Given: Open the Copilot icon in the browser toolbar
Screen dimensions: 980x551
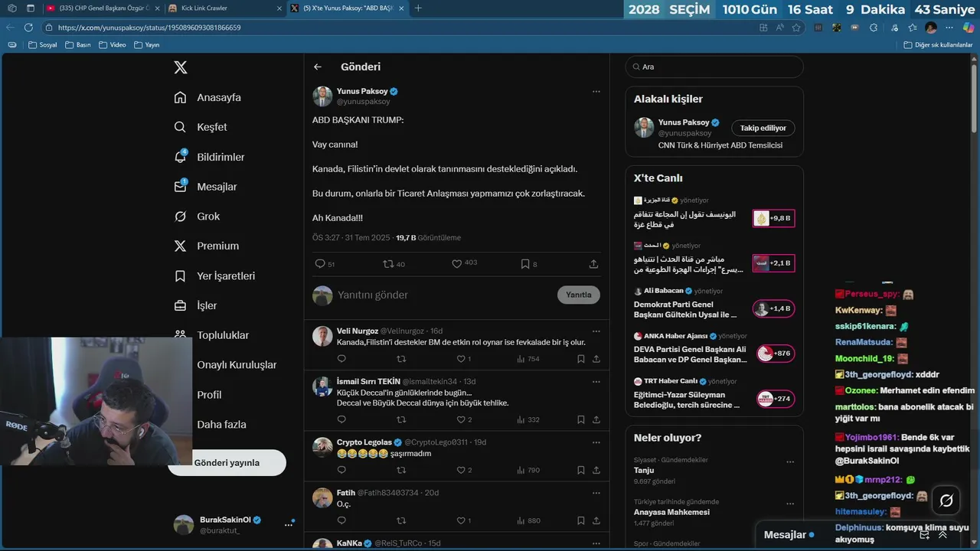Looking at the screenshot, I should click(969, 28).
